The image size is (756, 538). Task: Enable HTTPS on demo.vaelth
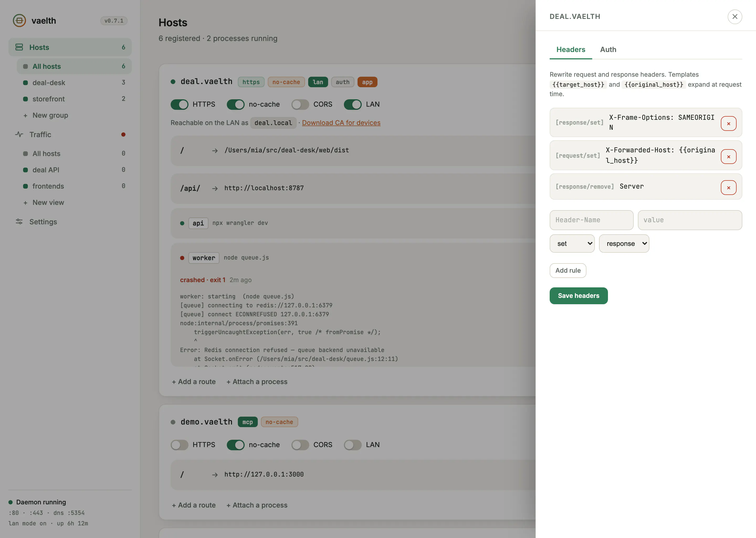pyautogui.click(x=179, y=445)
